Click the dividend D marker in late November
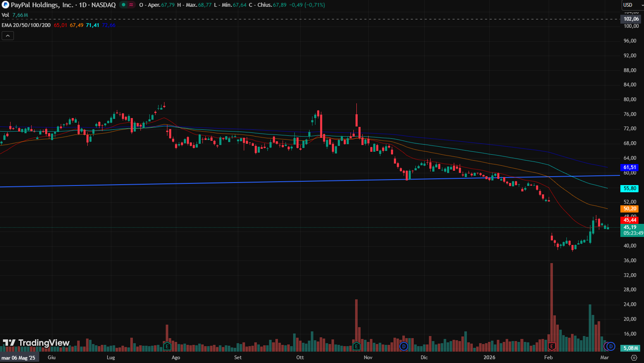 pyautogui.click(x=404, y=347)
